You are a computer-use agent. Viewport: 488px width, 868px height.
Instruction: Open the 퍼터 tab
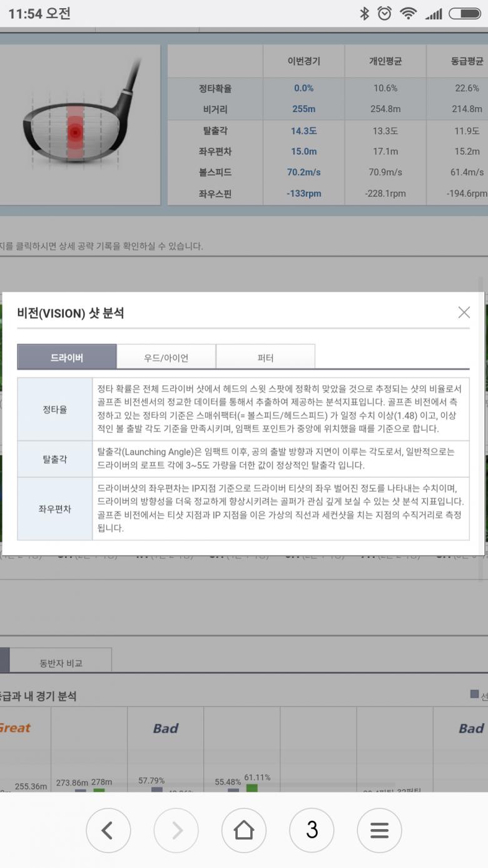pyautogui.click(x=265, y=358)
